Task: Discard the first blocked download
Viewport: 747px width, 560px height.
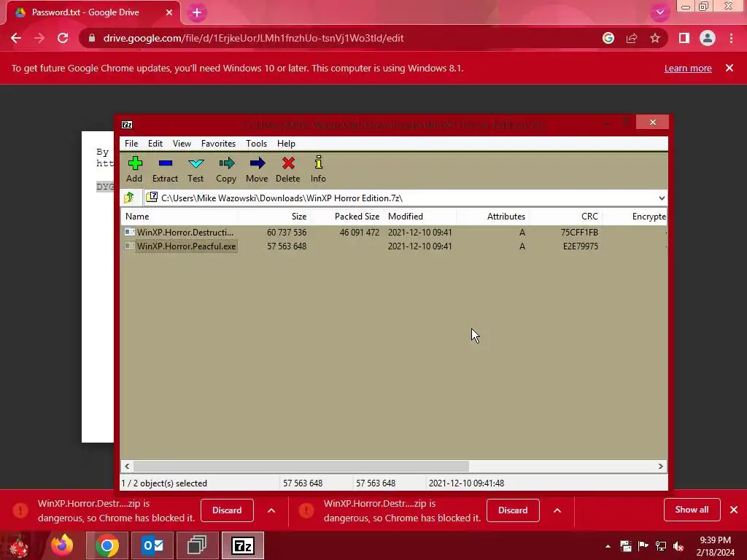Action: click(227, 510)
